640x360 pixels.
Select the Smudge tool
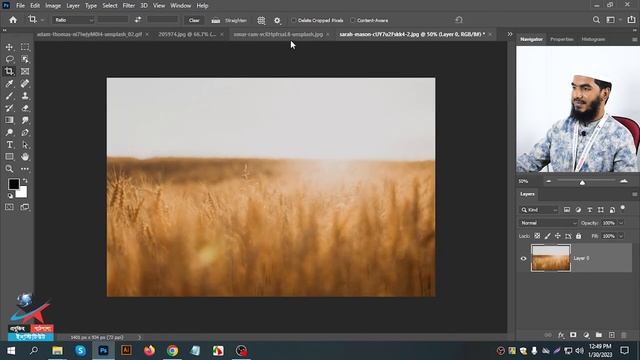pos(25,120)
